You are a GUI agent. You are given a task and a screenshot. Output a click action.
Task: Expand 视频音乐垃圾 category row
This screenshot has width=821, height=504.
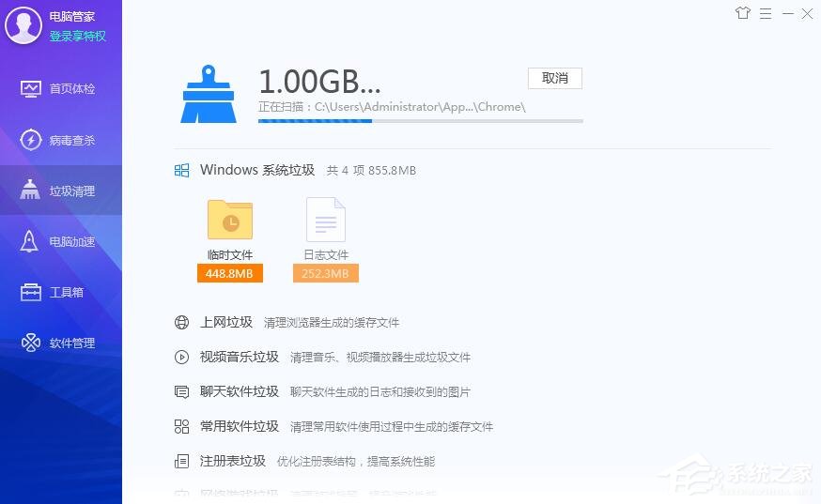pos(240,357)
